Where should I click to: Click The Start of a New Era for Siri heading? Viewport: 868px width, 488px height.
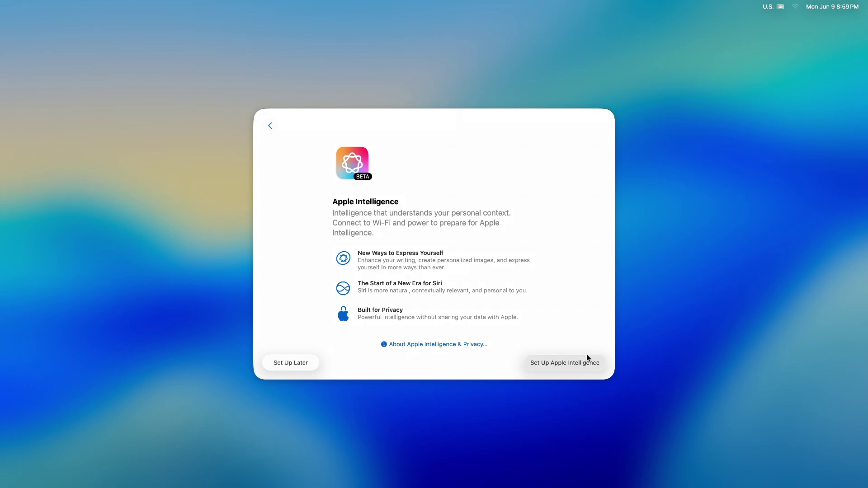pos(400,283)
